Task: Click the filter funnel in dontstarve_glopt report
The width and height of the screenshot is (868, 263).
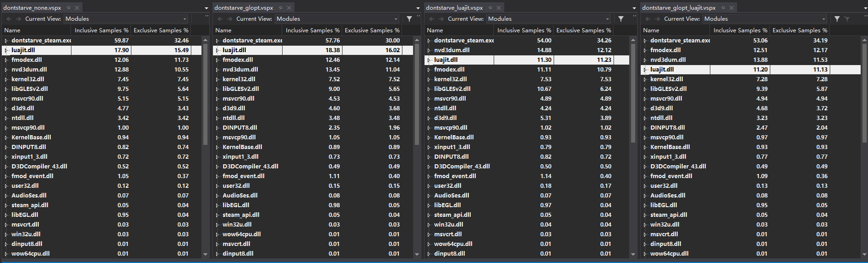Action: (409, 19)
